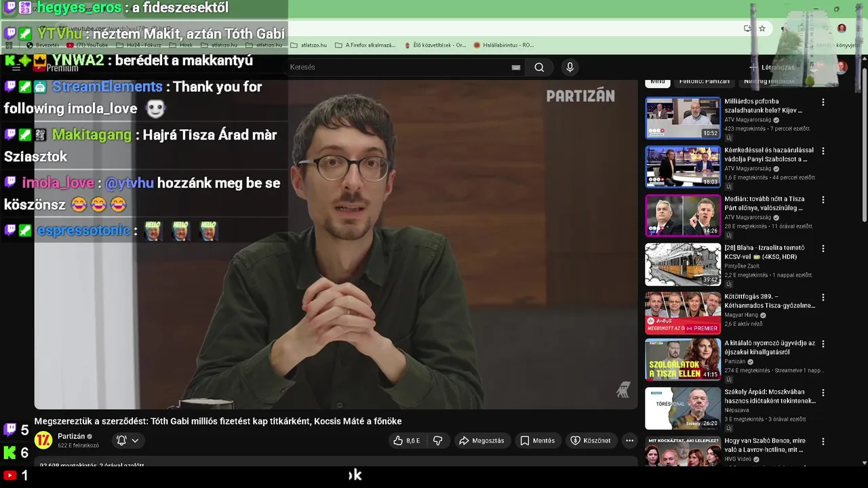The image size is (868, 488).
Task: Click title 'Medián: tovább nőtt a Tisza Párt előnye'
Action: pyautogui.click(x=764, y=203)
